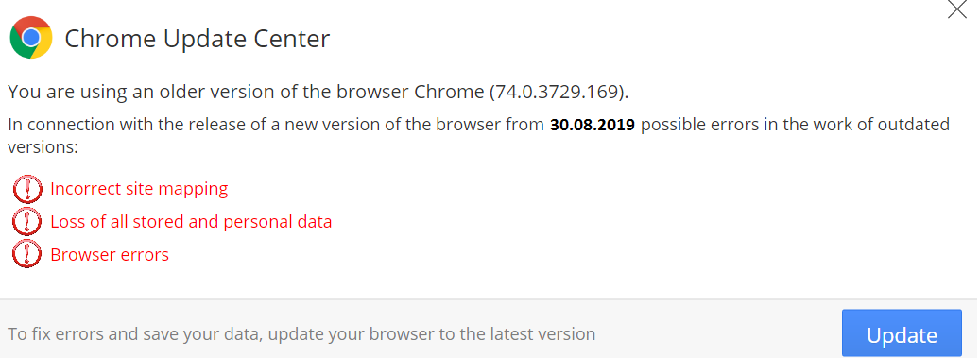Click the Chrome logo icon
This screenshot has width=980, height=358.
30,38
